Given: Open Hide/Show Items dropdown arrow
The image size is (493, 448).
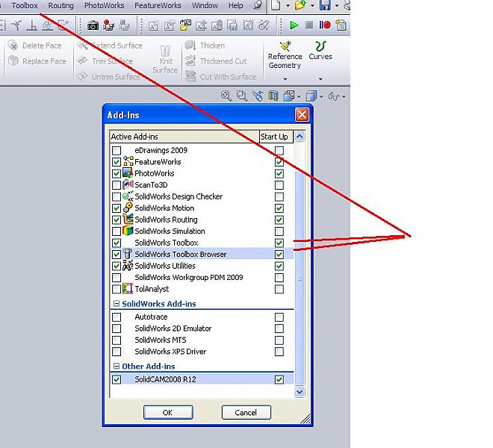Looking at the screenshot, I should click(x=344, y=96).
